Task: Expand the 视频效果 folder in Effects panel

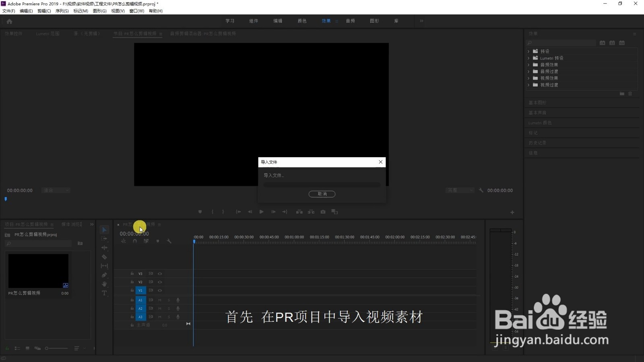Action: tap(529, 78)
